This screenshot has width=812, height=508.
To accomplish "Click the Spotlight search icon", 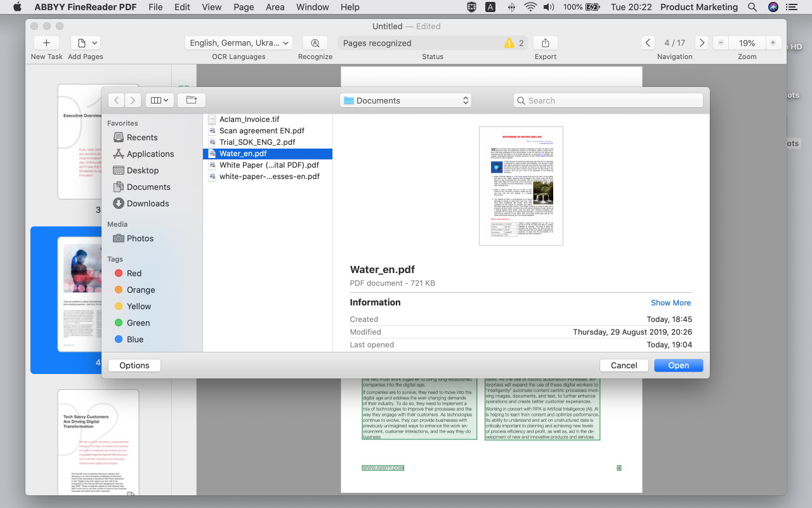I will click(752, 7).
